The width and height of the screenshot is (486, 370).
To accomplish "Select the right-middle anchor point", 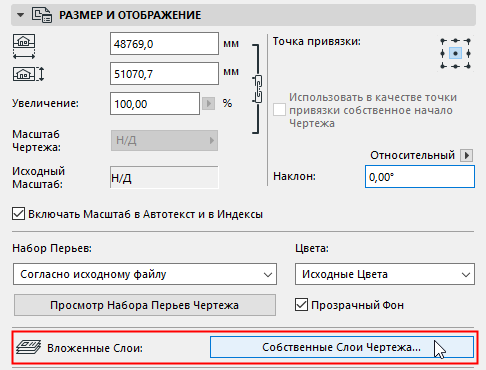I will 468,53.
